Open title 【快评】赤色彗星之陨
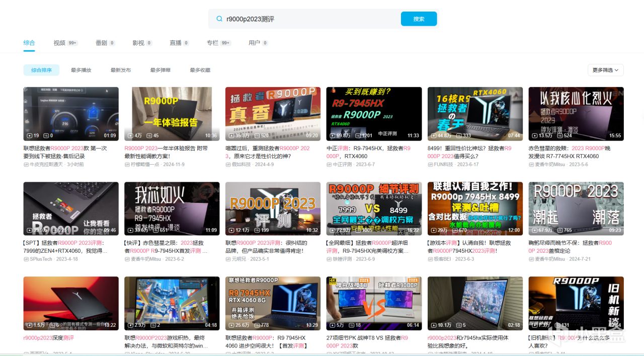 166,247
